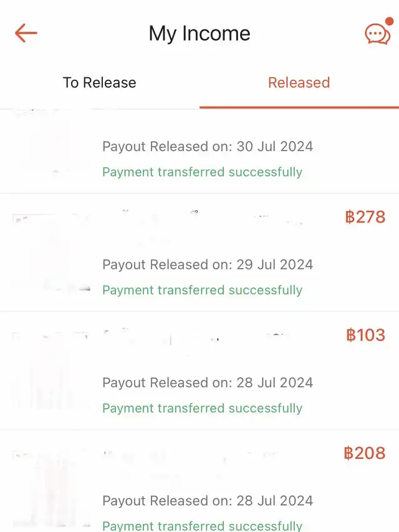Open the chat messages icon
The width and height of the screenshot is (399, 532).
377,34
